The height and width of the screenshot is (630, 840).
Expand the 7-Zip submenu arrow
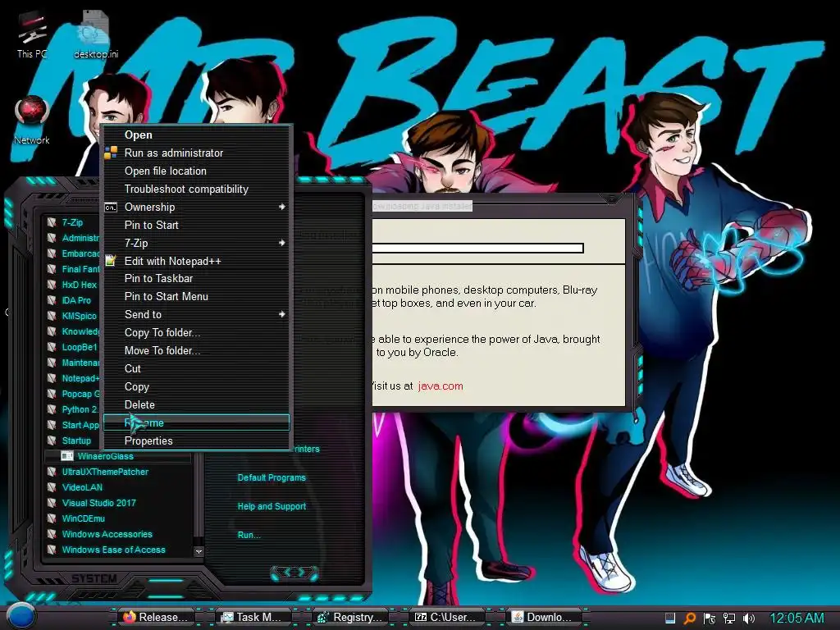[x=282, y=243]
